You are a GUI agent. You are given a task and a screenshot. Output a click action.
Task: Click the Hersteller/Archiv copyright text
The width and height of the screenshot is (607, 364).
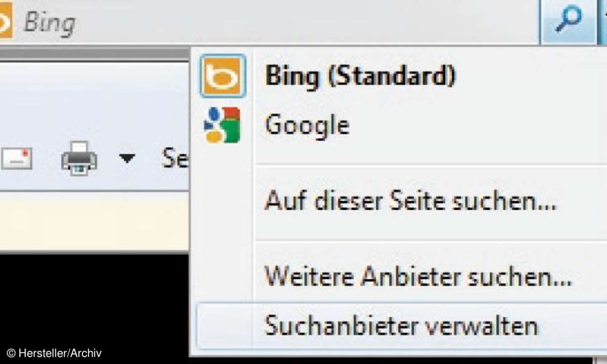click(54, 353)
